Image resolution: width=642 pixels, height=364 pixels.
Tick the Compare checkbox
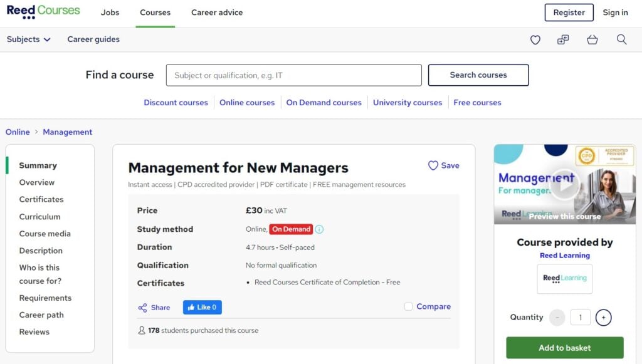(408, 307)
